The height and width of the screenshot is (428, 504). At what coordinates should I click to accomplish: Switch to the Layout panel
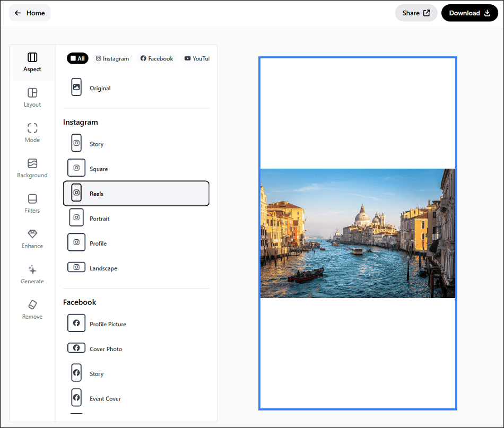(x=32, y=98)
